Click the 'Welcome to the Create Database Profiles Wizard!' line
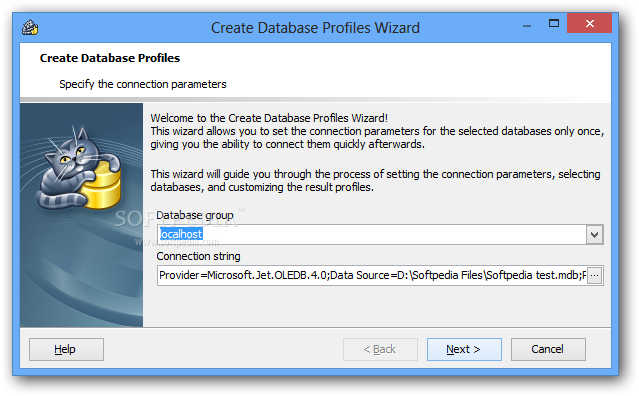Screen dimensions: 639x396 tap(269, 118)
